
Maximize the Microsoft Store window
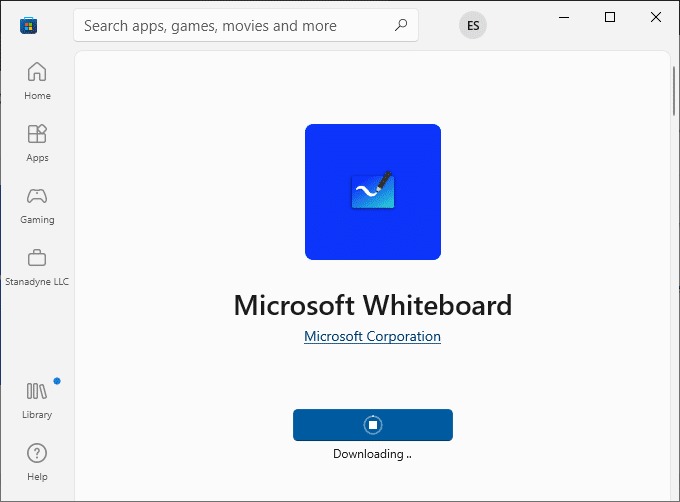point(610,17)
